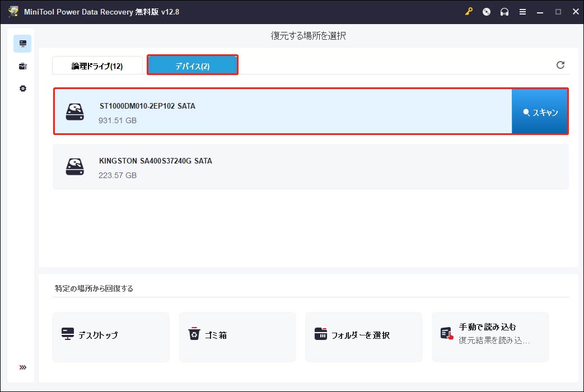Click 手動で読み込む to load recovery results
Viewport: 584px width, 392px height.
pyautogui.click(x=490, y=337)
